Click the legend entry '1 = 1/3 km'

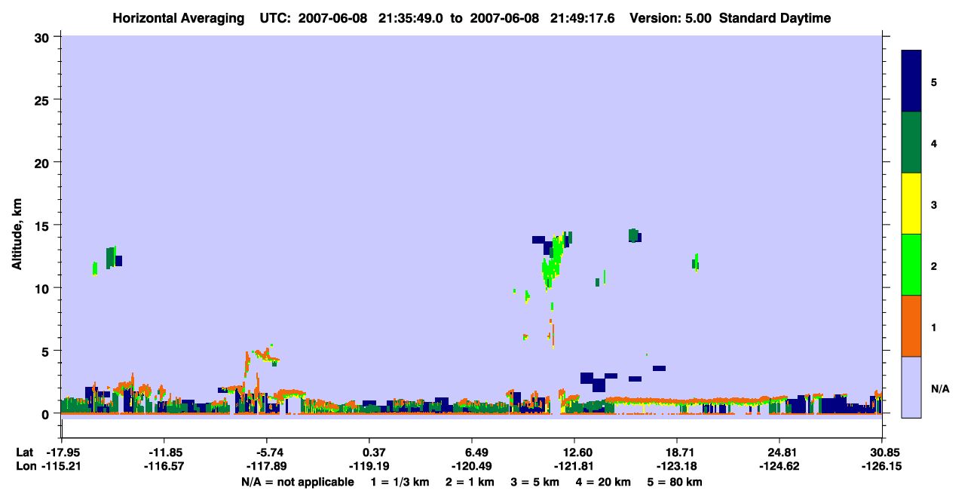(x=400, y=482)
